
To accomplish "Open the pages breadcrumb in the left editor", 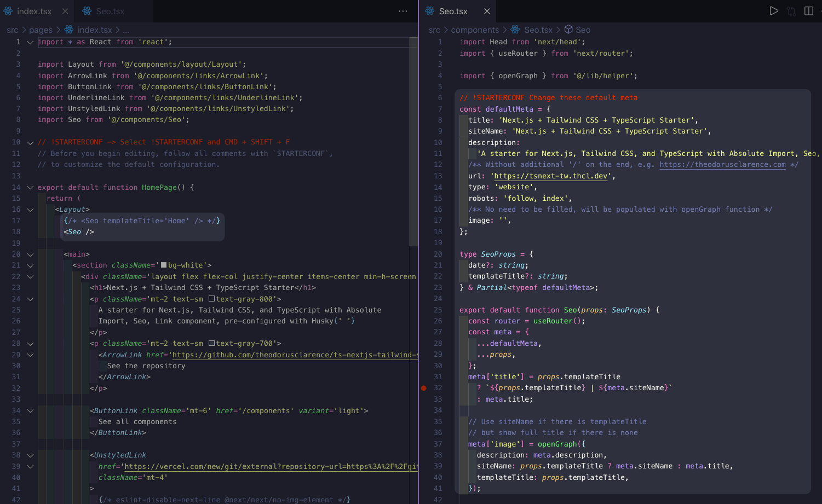I will 41,30.
